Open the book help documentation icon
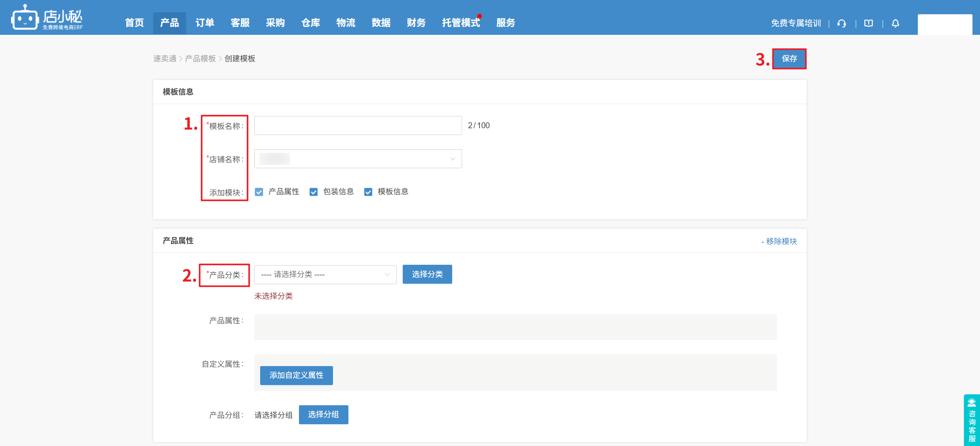This screenshot has height=446, width=980. coord(868,23)
